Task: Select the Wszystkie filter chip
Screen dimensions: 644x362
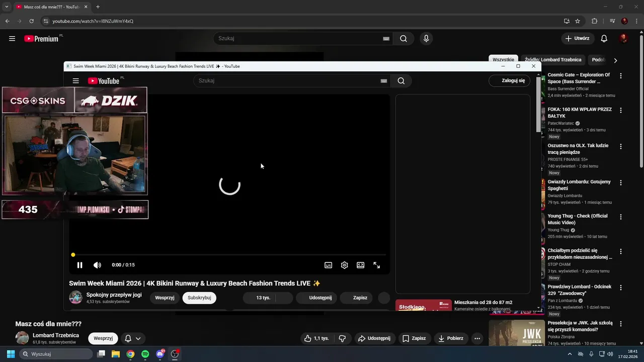Action: click(x=503, y=60)
